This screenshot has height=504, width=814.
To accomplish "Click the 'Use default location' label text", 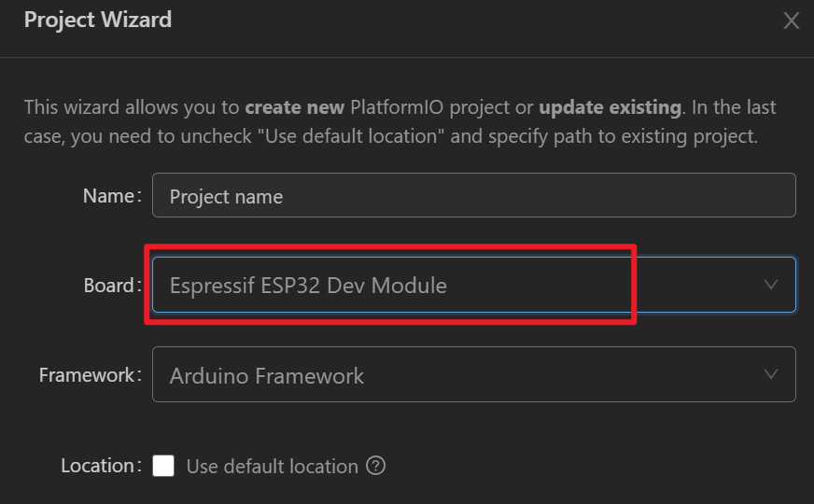I will 272,466.
